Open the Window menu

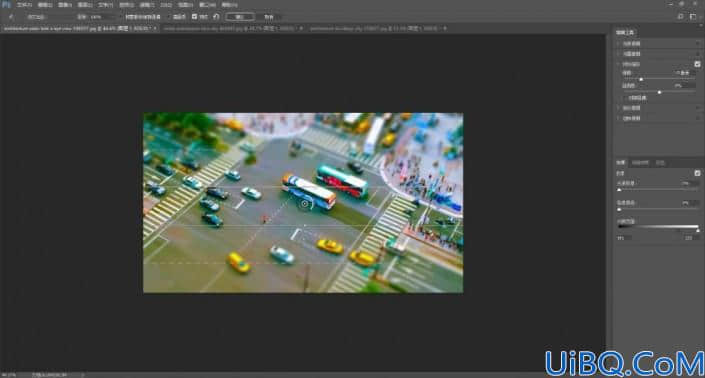(x=207, y=5)
